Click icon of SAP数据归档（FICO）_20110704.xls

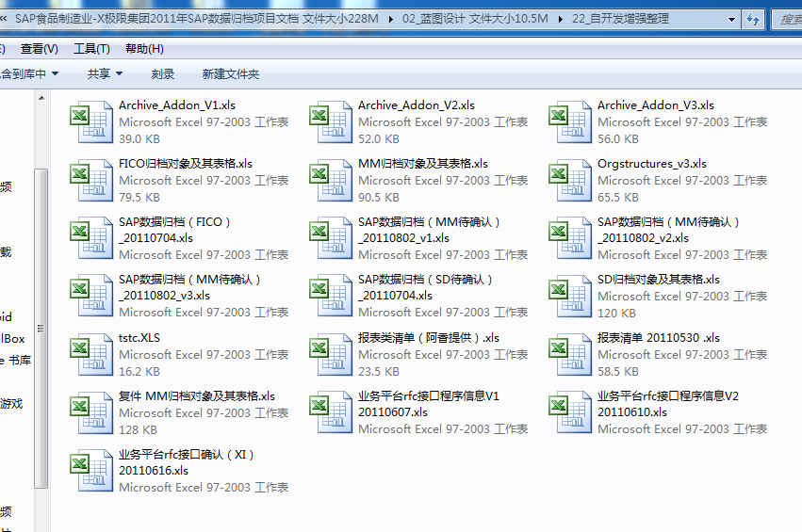(91, 237)
